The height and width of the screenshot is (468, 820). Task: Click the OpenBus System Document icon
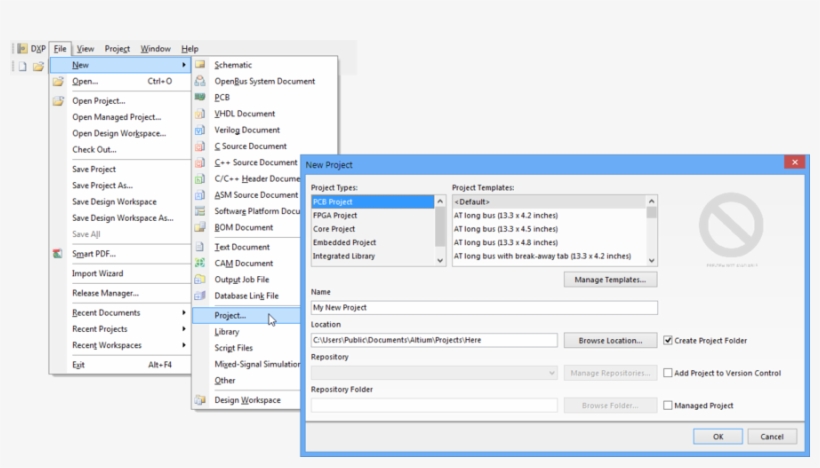coord(200,81)
